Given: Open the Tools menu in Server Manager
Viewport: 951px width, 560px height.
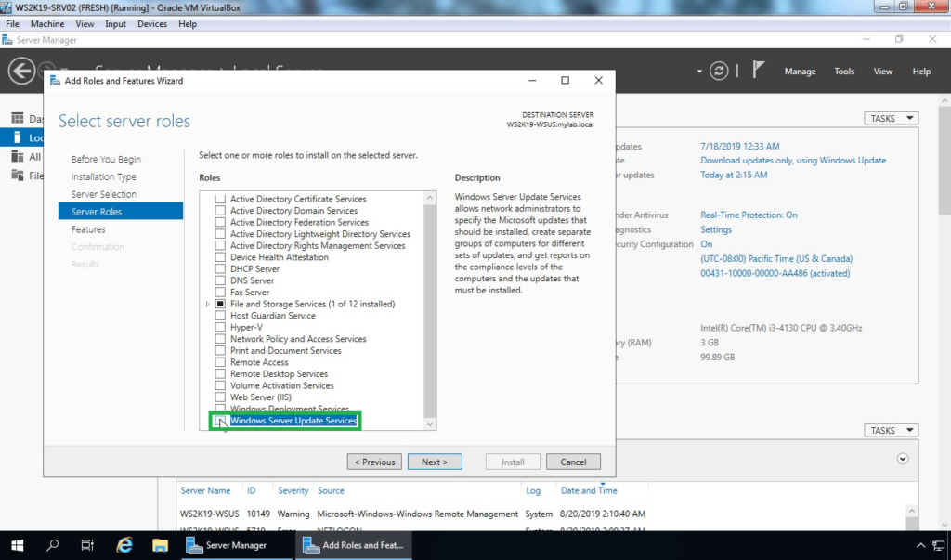Looking at the screenshot, I should [x=844, y=71].
